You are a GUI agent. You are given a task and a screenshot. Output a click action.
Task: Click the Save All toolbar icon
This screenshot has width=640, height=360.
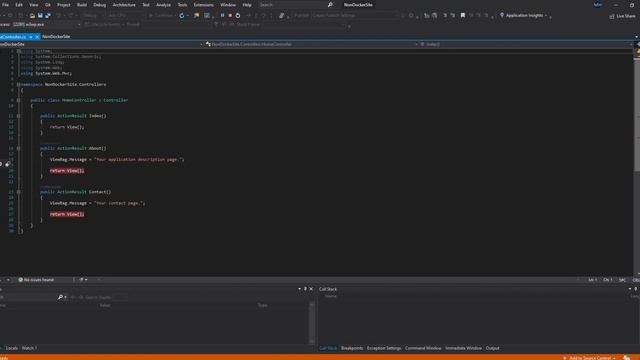[48, 16]
